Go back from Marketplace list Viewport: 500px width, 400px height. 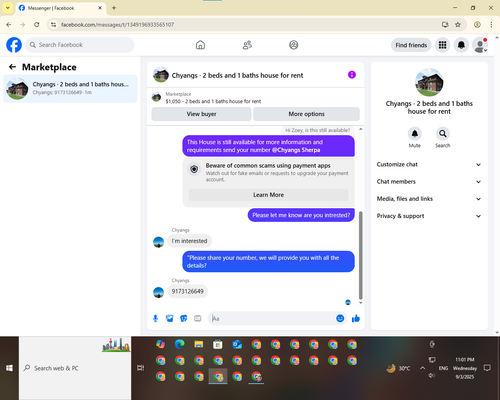pyautogui.click(x=12, y=67)
